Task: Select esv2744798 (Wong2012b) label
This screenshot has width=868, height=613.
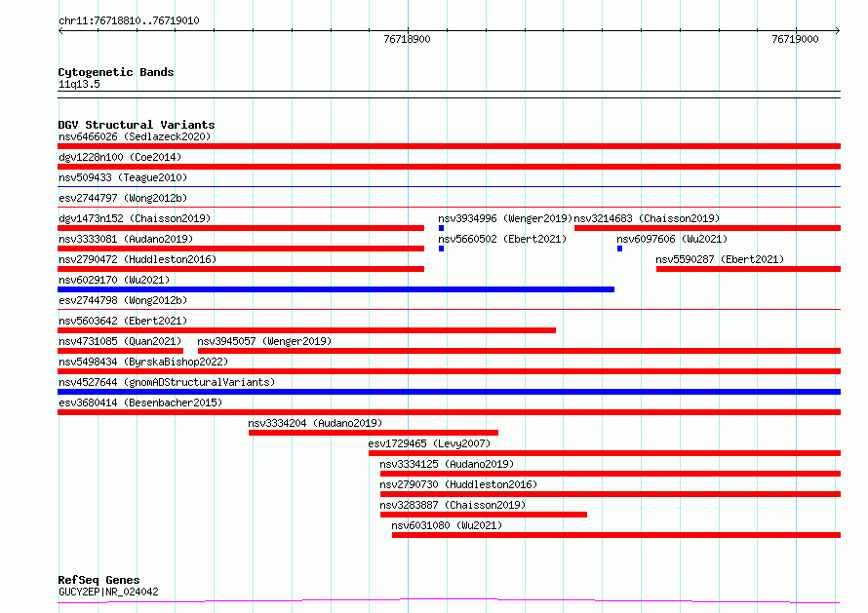Action: (123, 300)
